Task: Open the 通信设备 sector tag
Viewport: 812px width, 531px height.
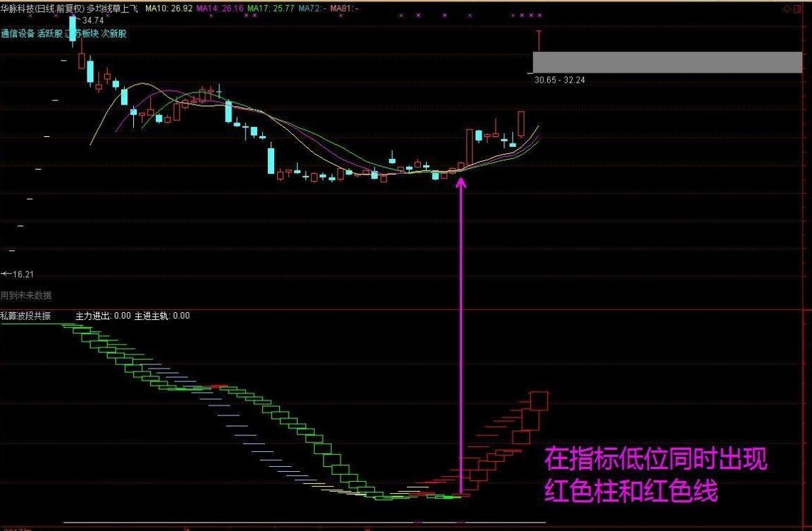Action: pyautogui.click(x=18, y=33)
